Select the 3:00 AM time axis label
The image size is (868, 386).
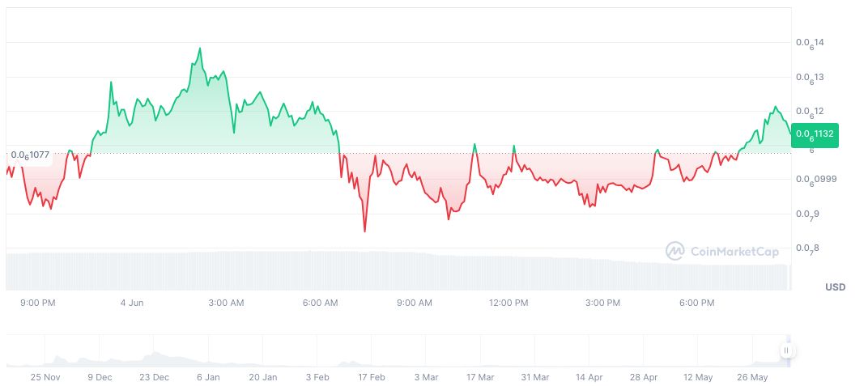[x=226, y=303]
